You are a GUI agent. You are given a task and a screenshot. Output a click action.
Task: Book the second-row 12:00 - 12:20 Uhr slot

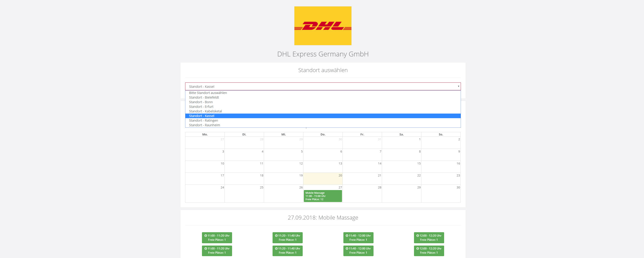(x=429, y=251)
